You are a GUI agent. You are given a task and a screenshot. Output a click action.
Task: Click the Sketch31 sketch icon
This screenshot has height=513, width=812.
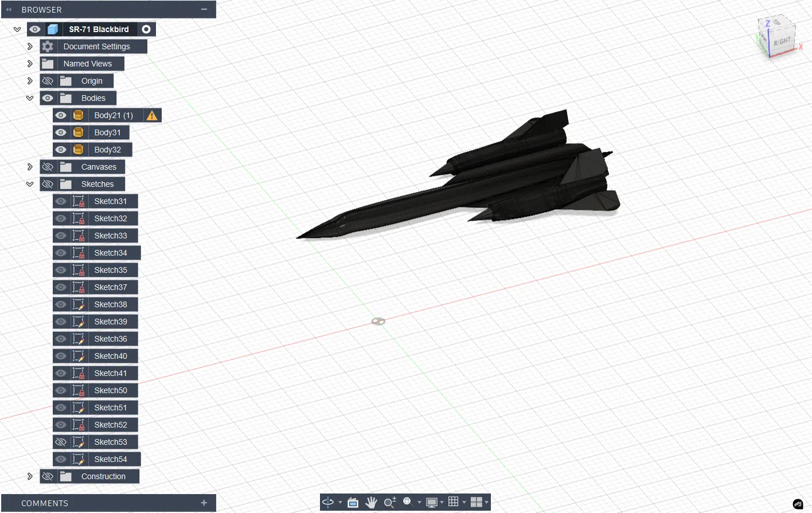(79, 201)
